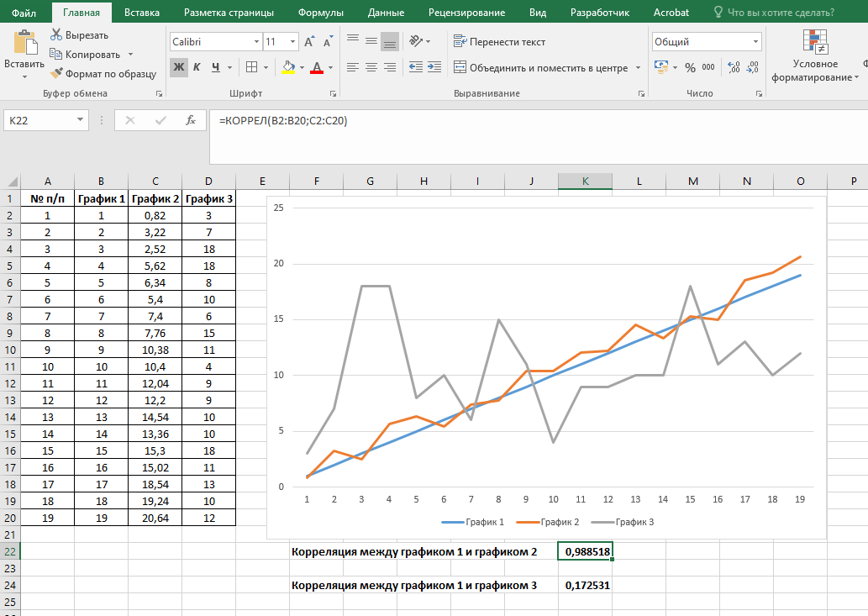Decrease decimal places icon
Viewport: 868px width, 616px height.
click(x=752, y=67)
